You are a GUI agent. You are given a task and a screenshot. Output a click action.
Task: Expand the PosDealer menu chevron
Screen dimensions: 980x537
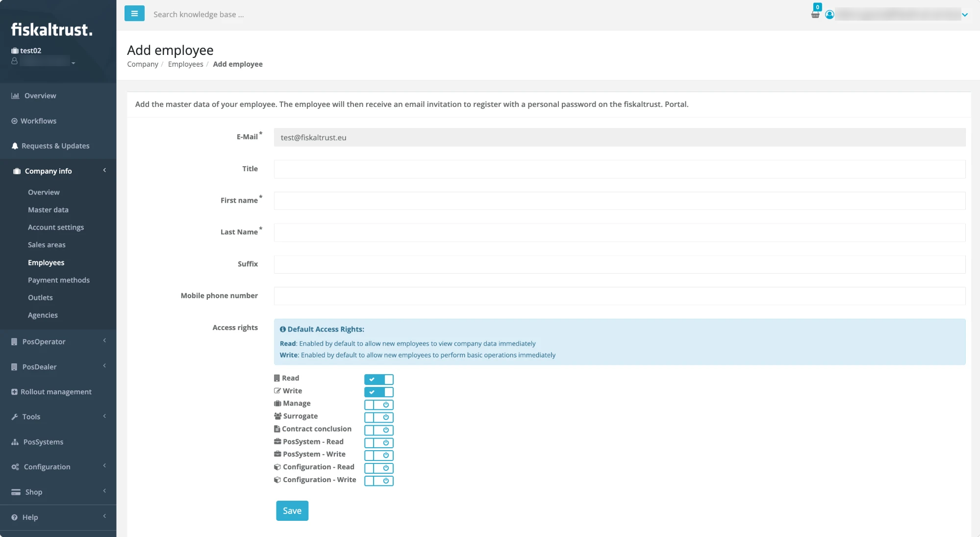[x=104, y=366]
